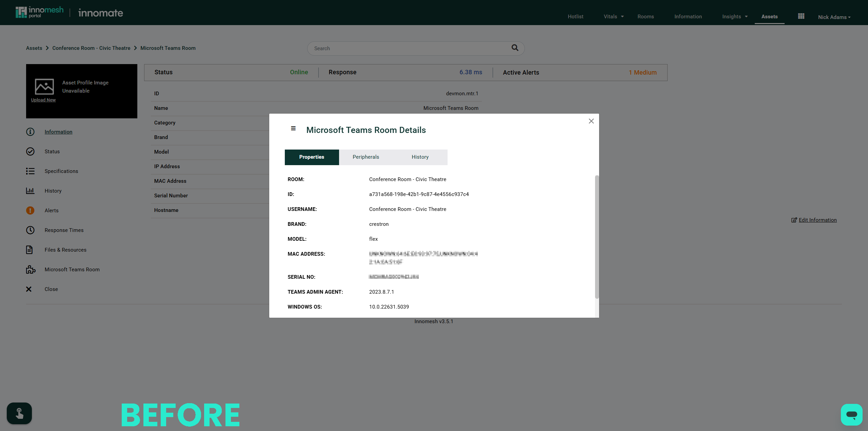
Task: Open Response Times in the sidebar
Action: coord(64,230)
